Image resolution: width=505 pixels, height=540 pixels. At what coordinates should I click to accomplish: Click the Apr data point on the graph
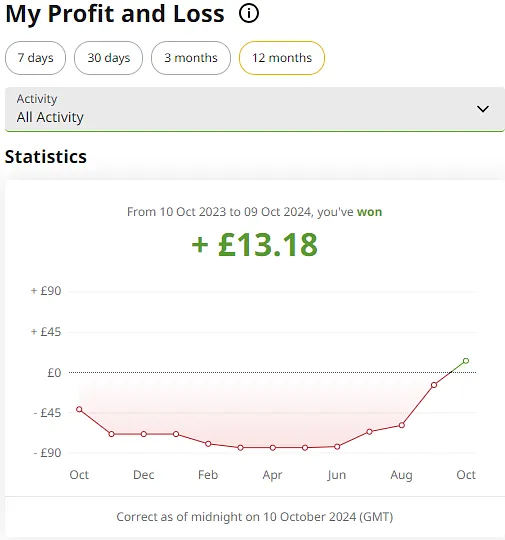(x=273, y=448)
